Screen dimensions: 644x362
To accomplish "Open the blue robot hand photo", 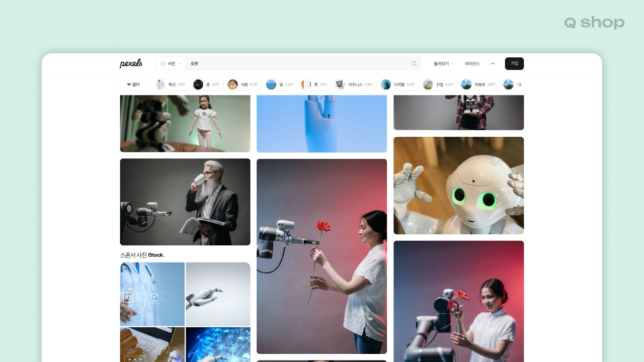I will click(x=322, y=124).
